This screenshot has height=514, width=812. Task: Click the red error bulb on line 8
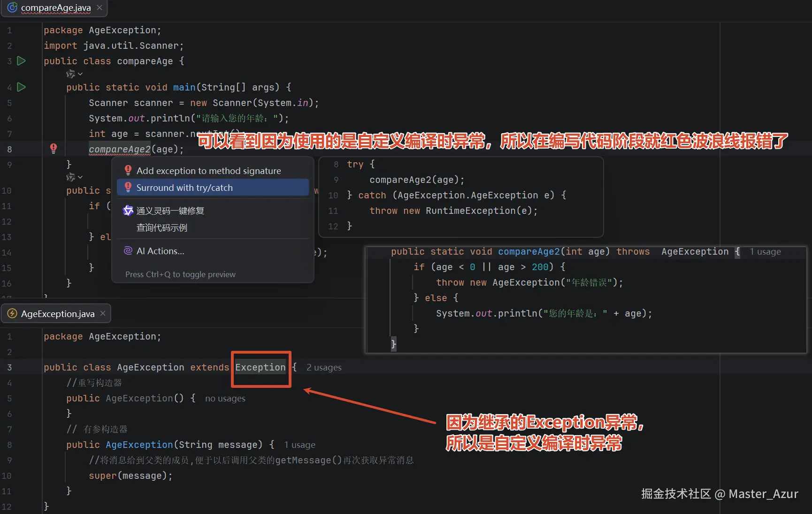[x=54, y=149]
